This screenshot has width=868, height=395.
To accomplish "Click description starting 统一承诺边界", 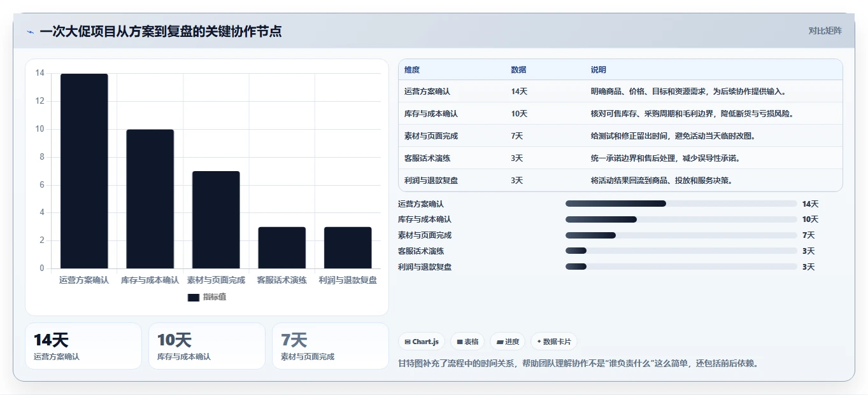I will point(667,158).
